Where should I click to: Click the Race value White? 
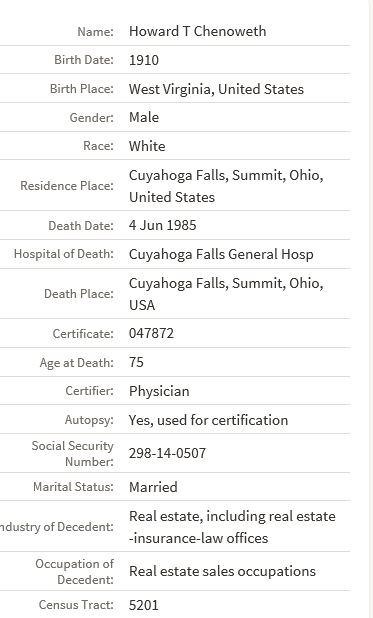pyautogui.click(x=147, y=146)
